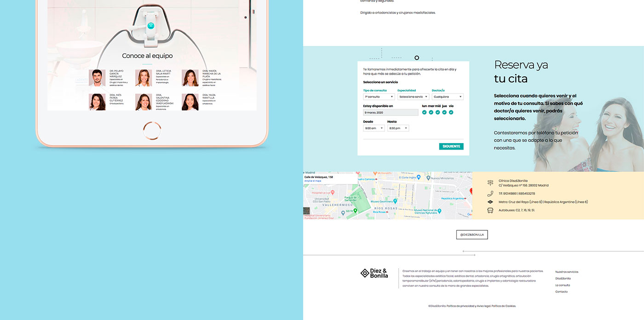Screen dimensions: 644x320
Task: Click the 'Selecciona un servicio' heading
Action: tap(380, 82)
